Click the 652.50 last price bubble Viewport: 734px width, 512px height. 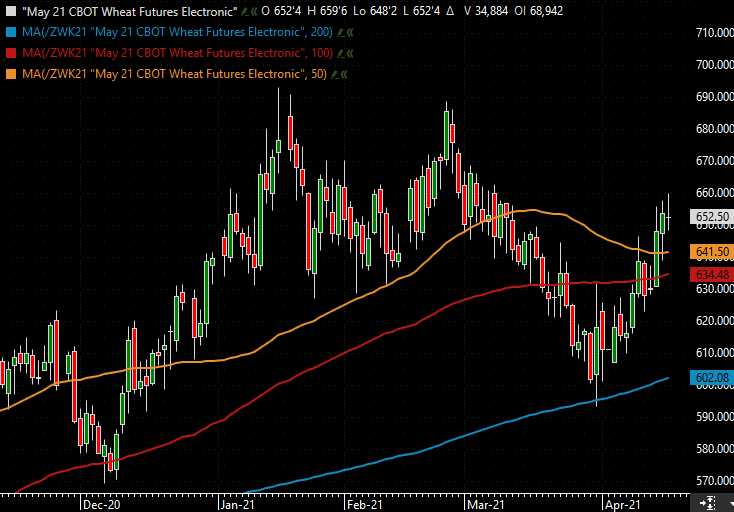712,217
